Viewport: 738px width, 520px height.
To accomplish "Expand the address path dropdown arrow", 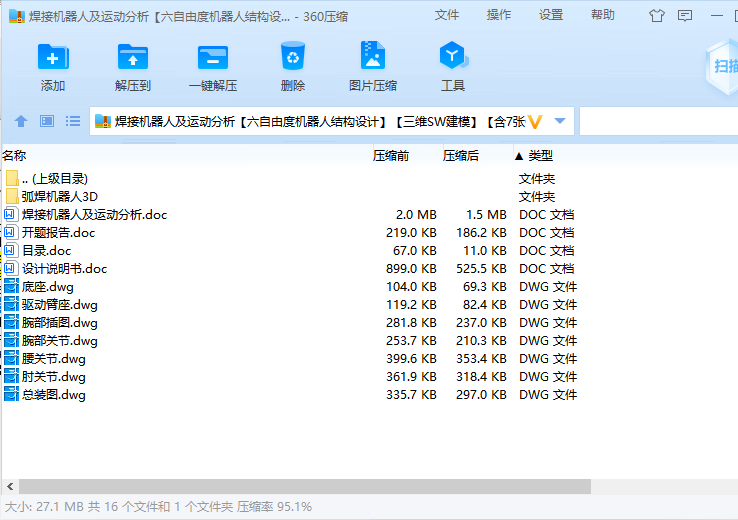I will [560, 121].
